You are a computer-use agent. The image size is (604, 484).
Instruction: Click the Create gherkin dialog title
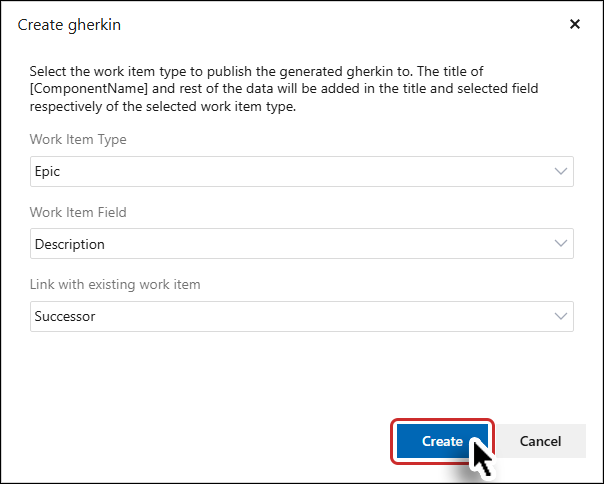(x=69, y=25)
